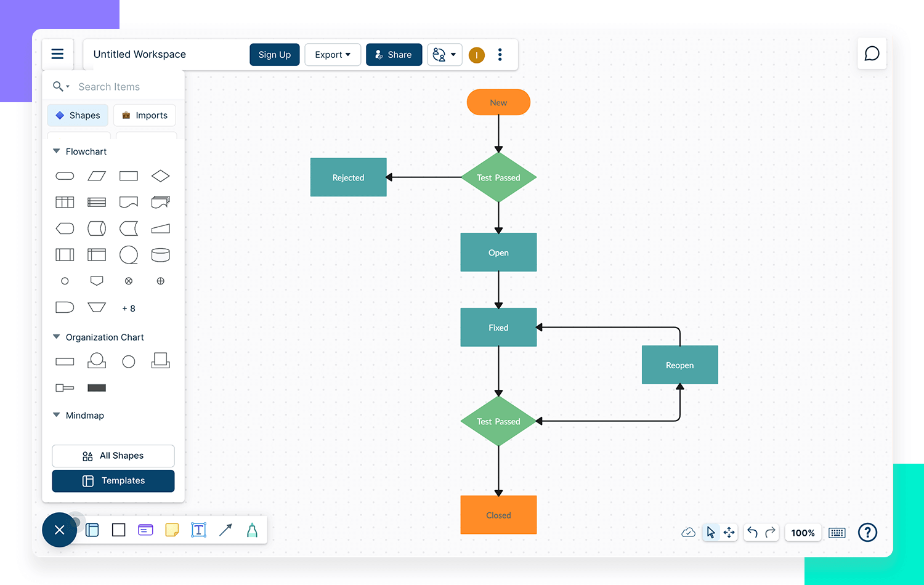The width and height of the screenshot is (924, 585).
Task: Select the arrow connector tool
Action: coord(225,530)
